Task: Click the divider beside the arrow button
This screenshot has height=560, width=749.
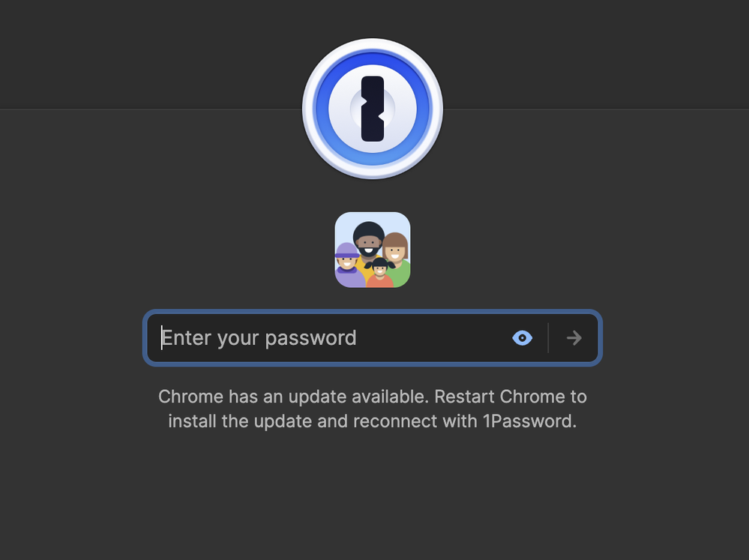Action: pos(548,338)
